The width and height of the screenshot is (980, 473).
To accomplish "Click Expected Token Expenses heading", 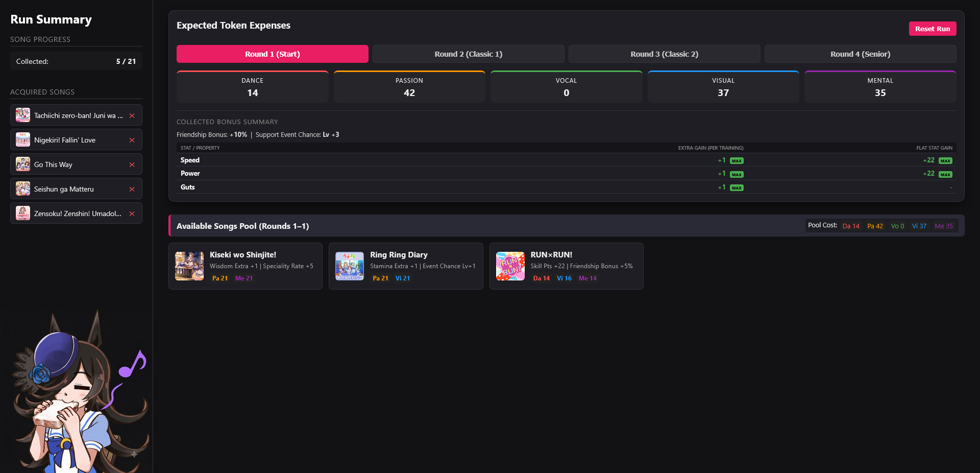I will [233, 26].
